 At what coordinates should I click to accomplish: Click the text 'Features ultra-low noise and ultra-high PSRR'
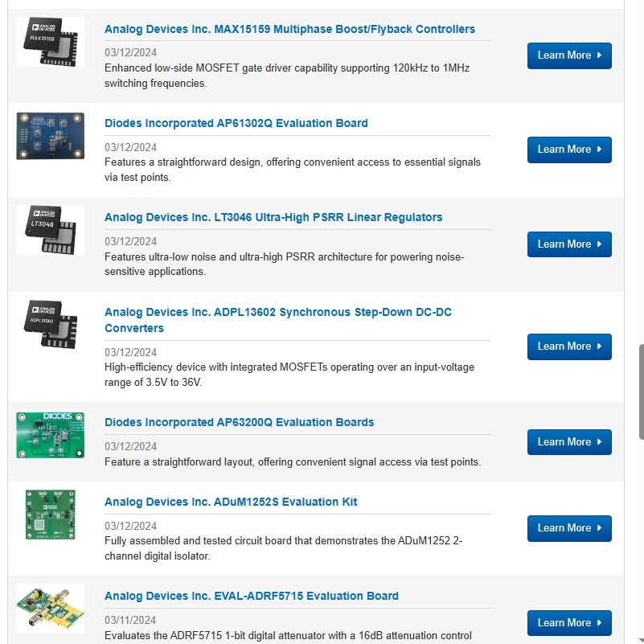click(x=210, y=257)
